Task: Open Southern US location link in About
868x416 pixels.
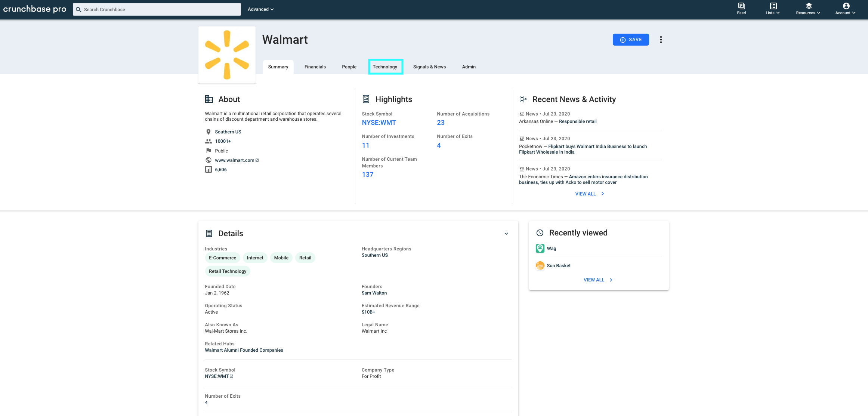Action: [228, 132]
